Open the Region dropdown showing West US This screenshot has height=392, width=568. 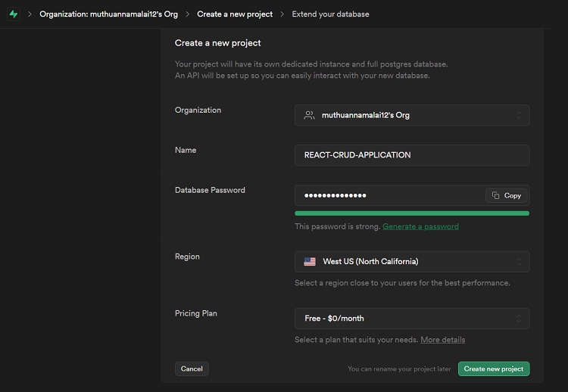coord(412,262)
